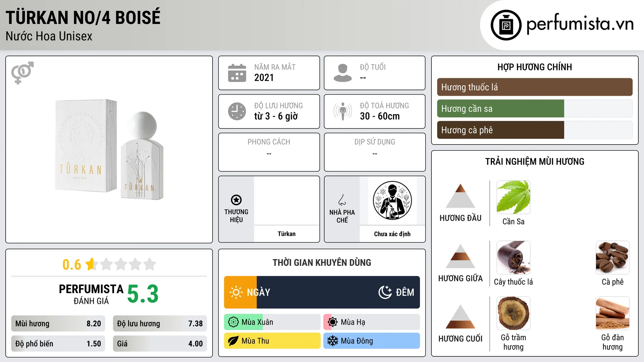Open the Türkan brand link
Screen dimensions: 644x362
pyautogui.click(x=286, y=234)
